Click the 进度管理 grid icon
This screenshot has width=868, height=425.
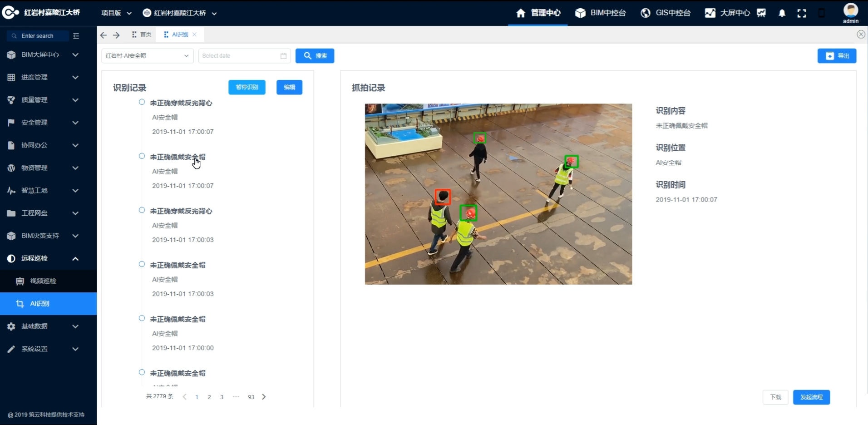(x=11, y=77)
